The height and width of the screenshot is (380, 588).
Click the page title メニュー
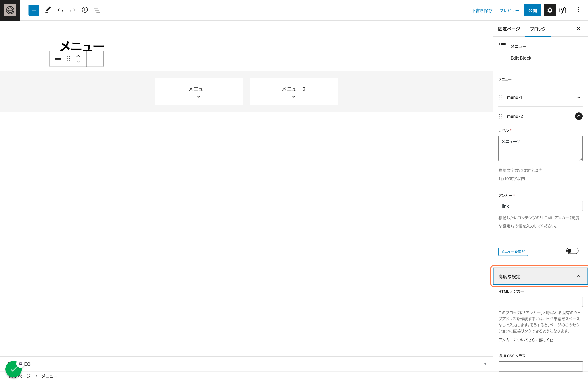[x=82, y=46]
